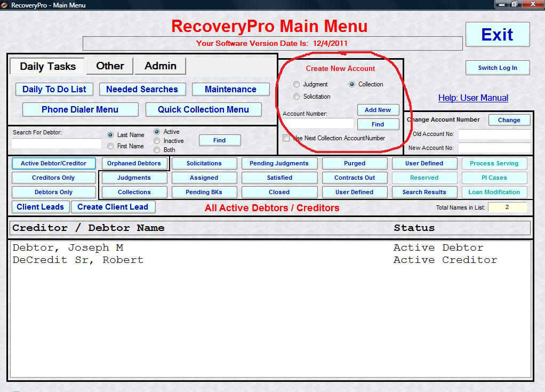Show Active Debtor/Creditor list
The image size is (545, 392).
coord(53,163)
